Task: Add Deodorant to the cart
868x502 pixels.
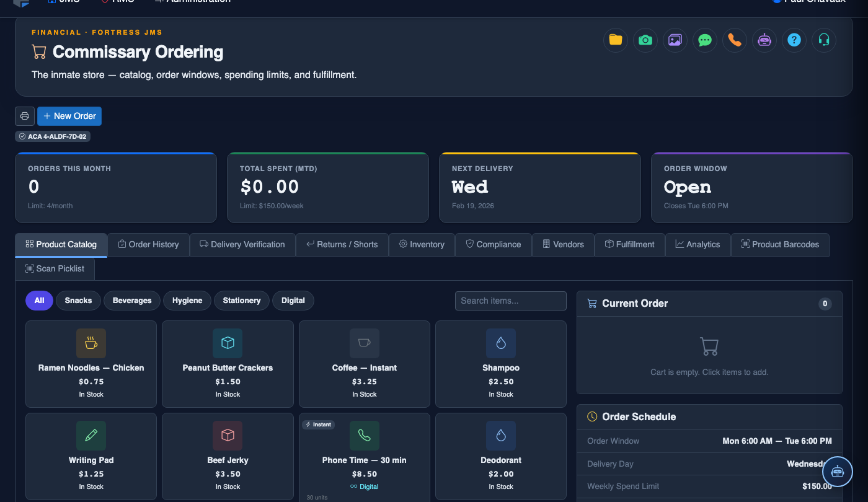Action: click(x=501, y=456)
